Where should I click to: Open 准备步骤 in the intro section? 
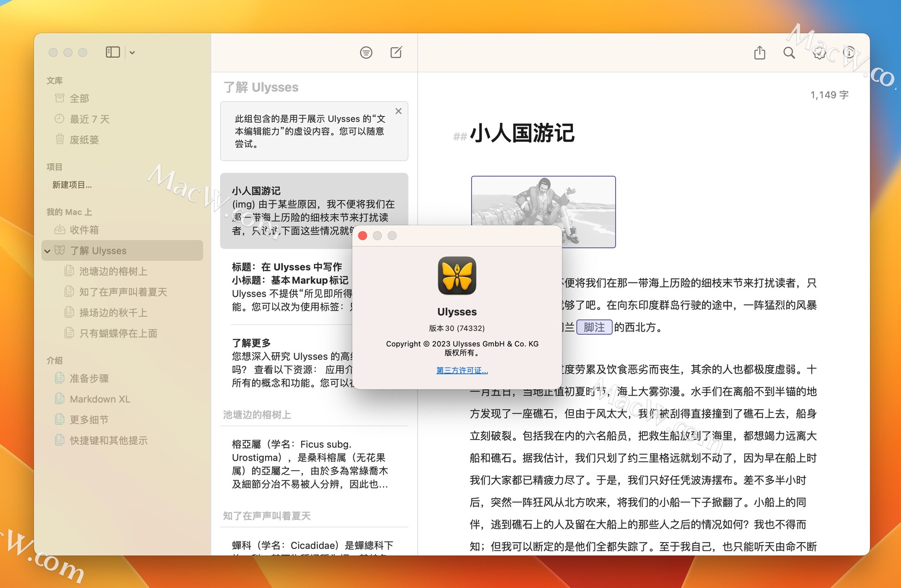tap(89, 378)
